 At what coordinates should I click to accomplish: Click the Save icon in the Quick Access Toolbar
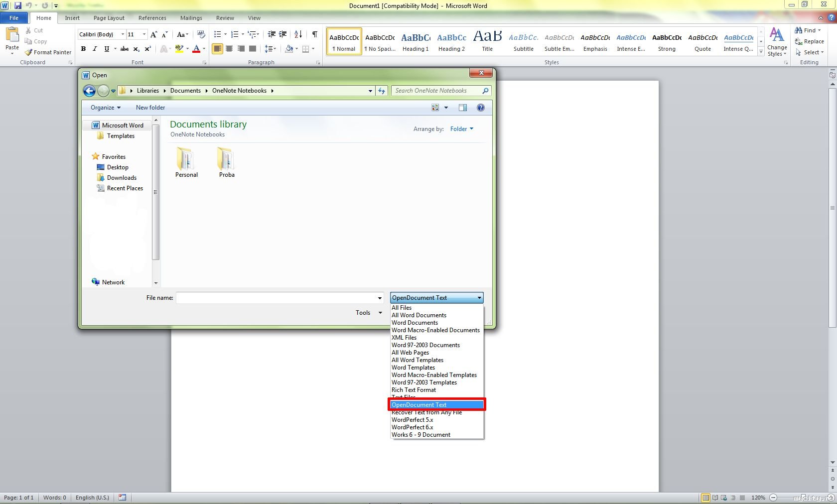tap(17, 5)
